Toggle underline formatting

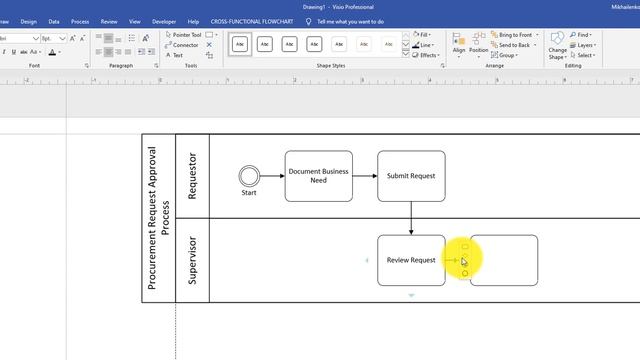(x=14, y=52)
